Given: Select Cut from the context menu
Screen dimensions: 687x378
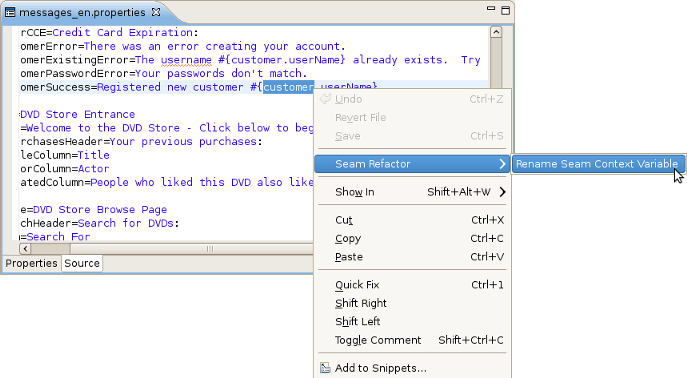Looking at the screenshot, I should pyautogui.click(x=412, y=220).
